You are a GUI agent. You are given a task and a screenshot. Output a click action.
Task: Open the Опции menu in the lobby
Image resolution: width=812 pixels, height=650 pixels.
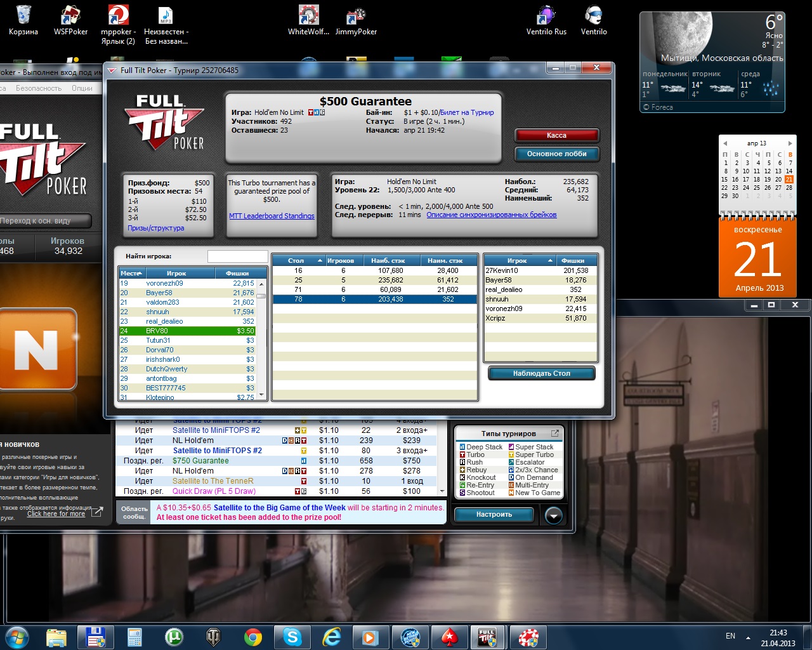click(x=82, y=88)
